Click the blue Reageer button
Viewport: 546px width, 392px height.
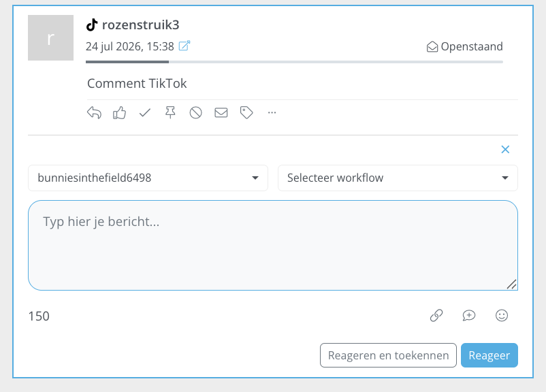point(489,355)
